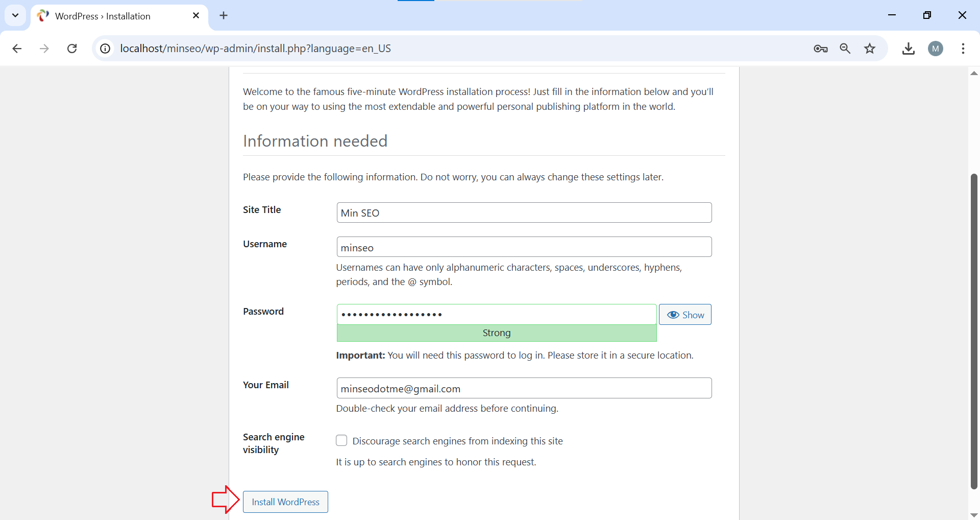Open the downloads tray

coord(908,49)
